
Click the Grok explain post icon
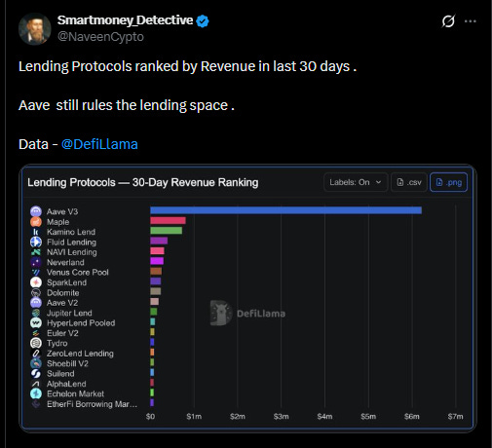click(448, 21)
